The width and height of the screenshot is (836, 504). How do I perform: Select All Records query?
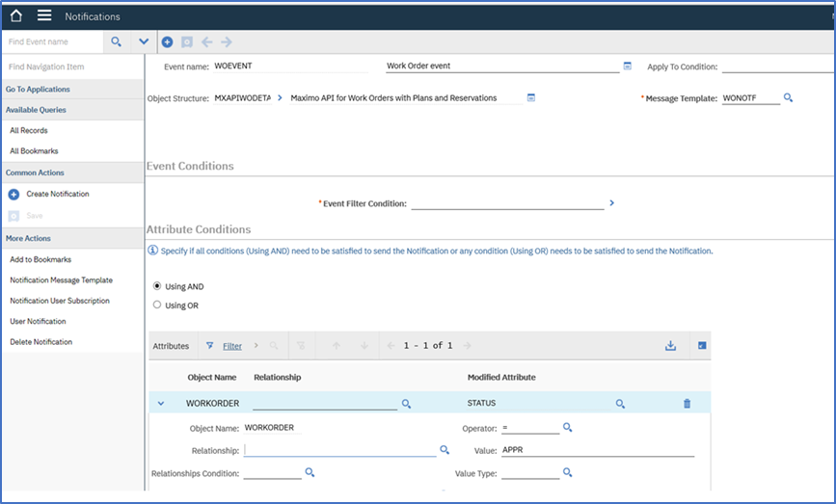tap(29, 130)
